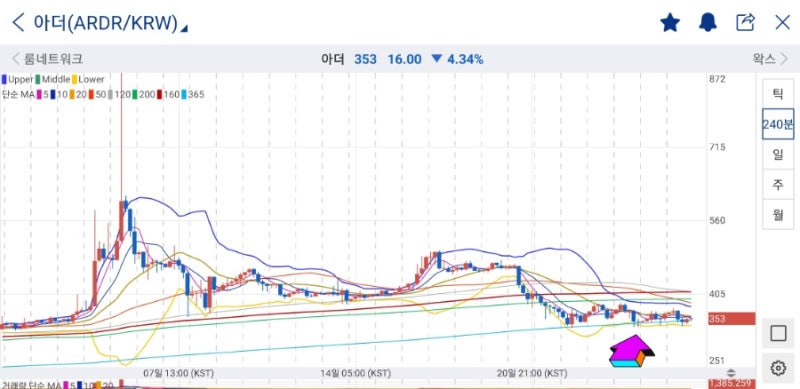Share the chart via share icon

coord(745,22)
